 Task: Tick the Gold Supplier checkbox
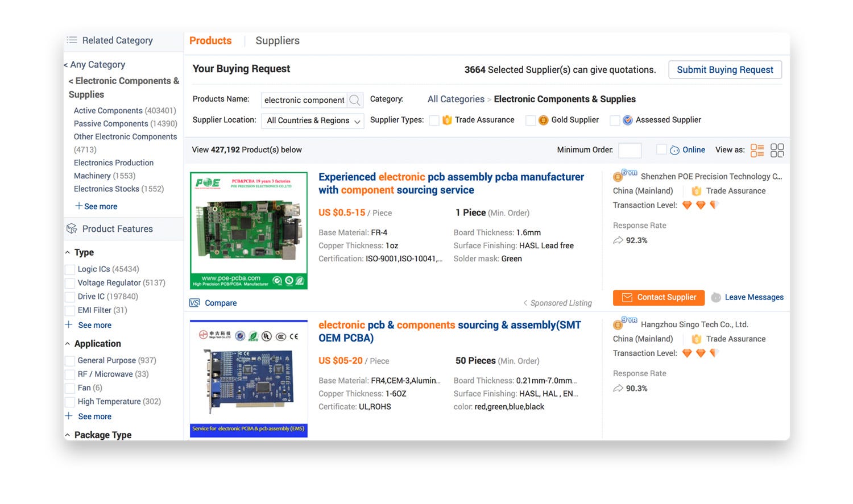pyautogui.click(x=530, y=120)
